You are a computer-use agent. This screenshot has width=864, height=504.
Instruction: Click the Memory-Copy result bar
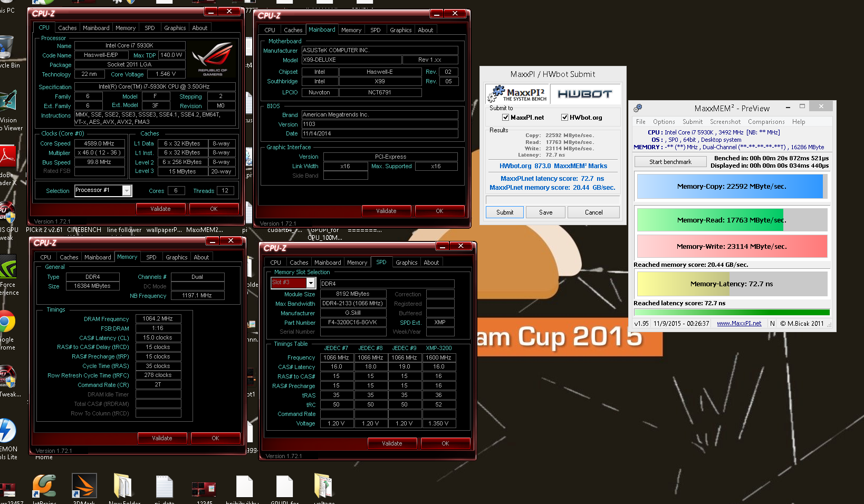[x=732, y=187]
